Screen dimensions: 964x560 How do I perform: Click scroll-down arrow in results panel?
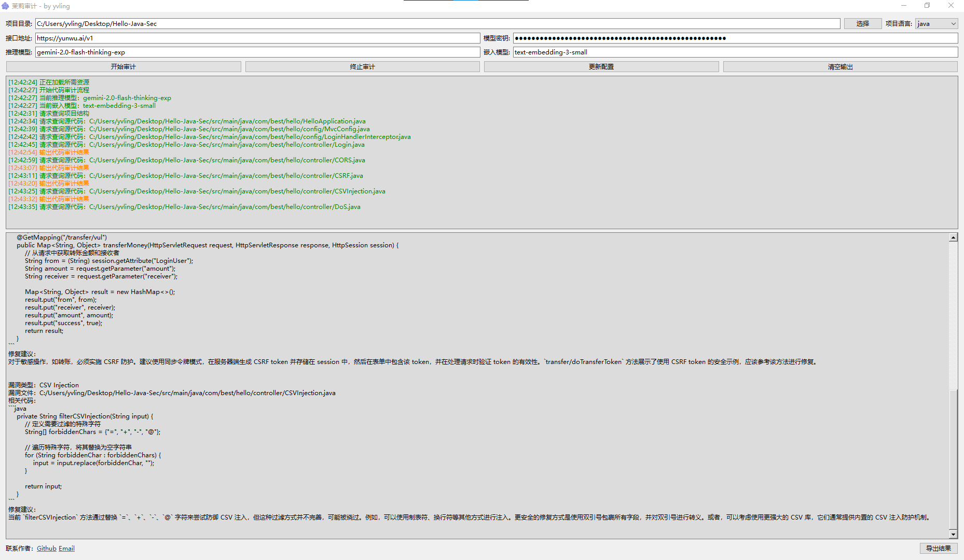coord(953,534)
